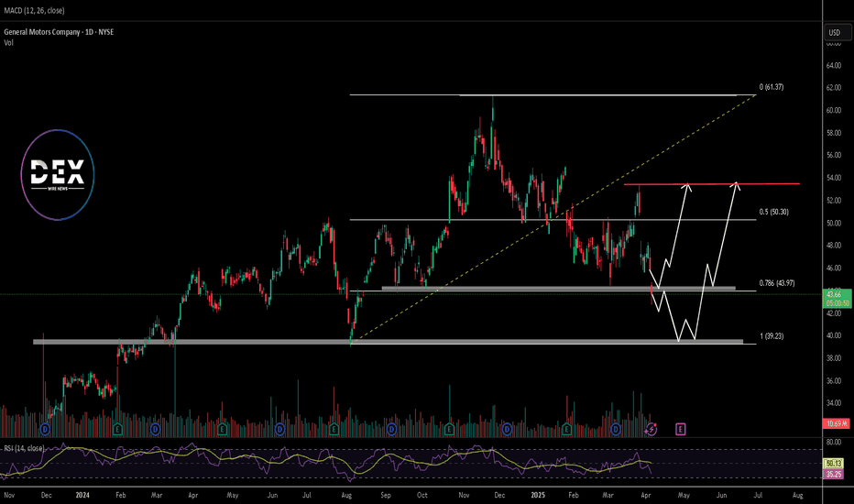Click the 54.00 price axis label
The image size is (854, 504).
(834, 178)
